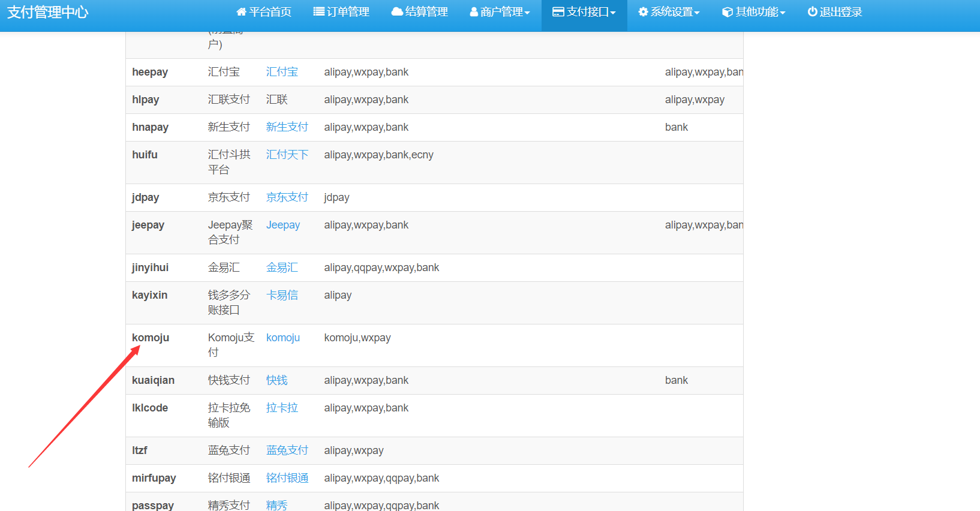This screenshot has width=980, height=511.
Task: Select the heepay plugin name cell
Action: (150, 72)
